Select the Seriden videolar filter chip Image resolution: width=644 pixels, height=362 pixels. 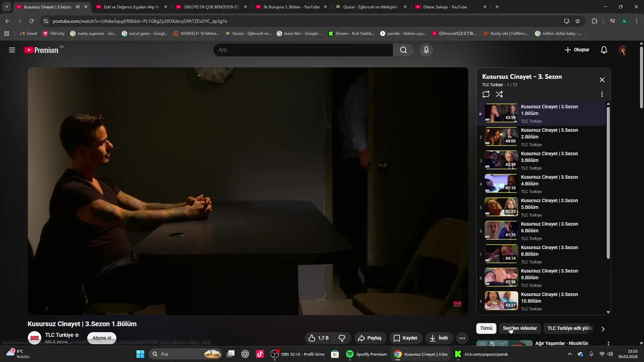pyautogui.click(x=520, y=328)
